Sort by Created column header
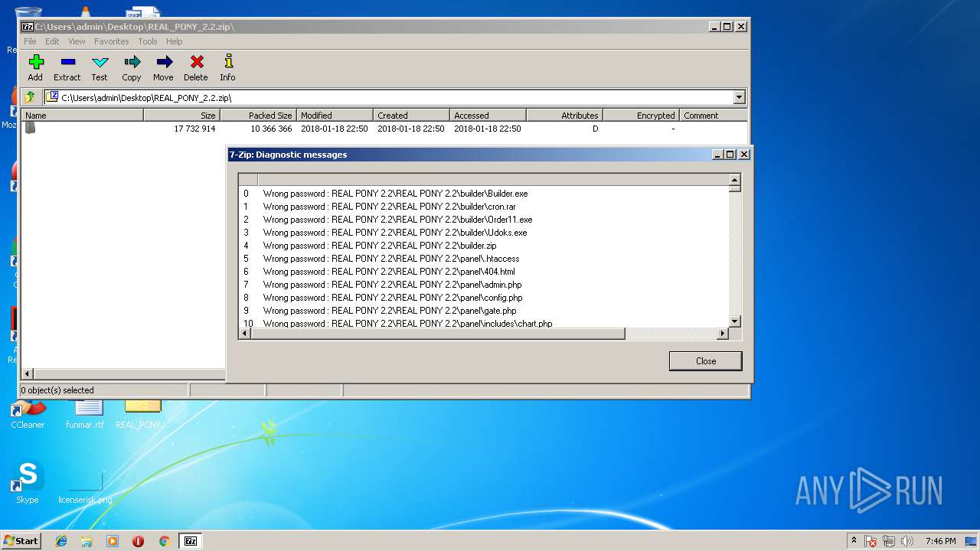The height and width of the screenshot is (551, 980). pyautogui.click(x=412, y=116)
